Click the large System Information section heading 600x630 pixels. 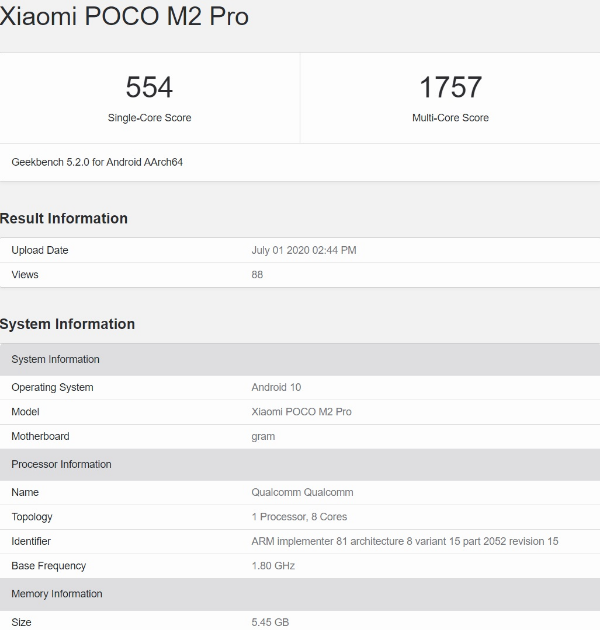[x=67, y=324]
